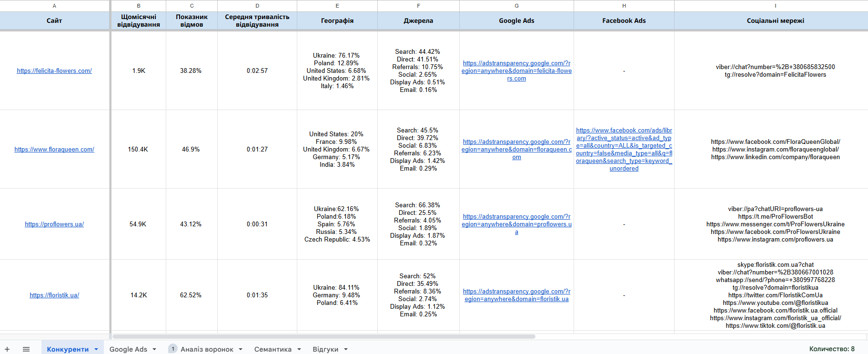Click the Facebook Ads header cell
Image resolution: width=868 pixels, height=354 pixels.
624,21
